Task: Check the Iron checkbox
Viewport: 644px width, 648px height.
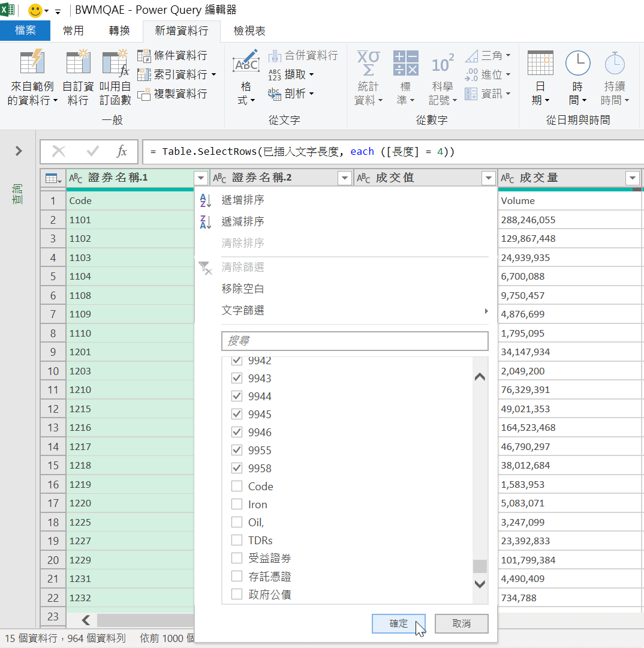Action: 237,505
